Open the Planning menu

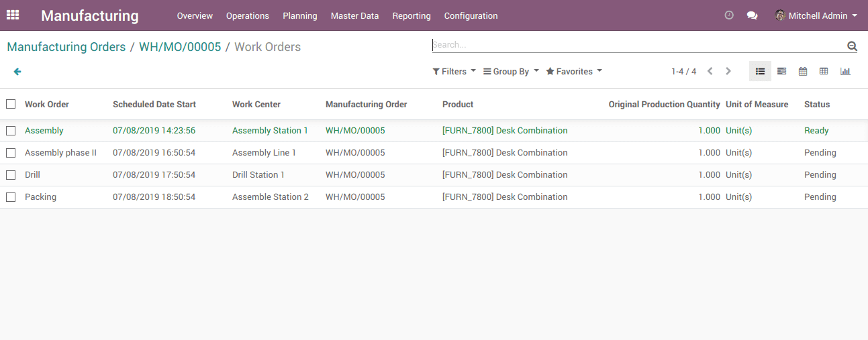pos(300,15)
